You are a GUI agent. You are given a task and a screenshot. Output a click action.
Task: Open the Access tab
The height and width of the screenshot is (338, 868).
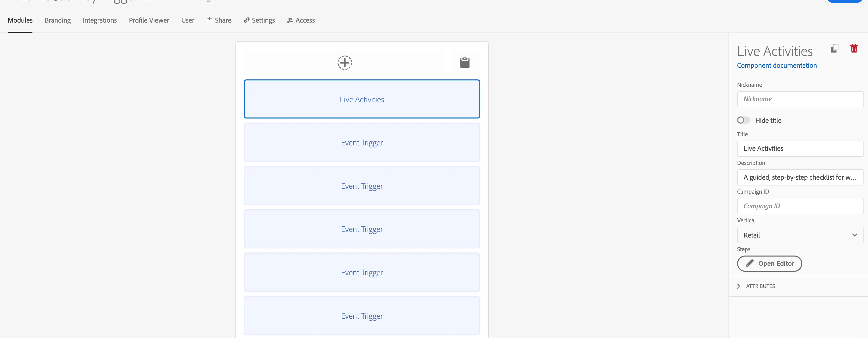click(301, 20)
